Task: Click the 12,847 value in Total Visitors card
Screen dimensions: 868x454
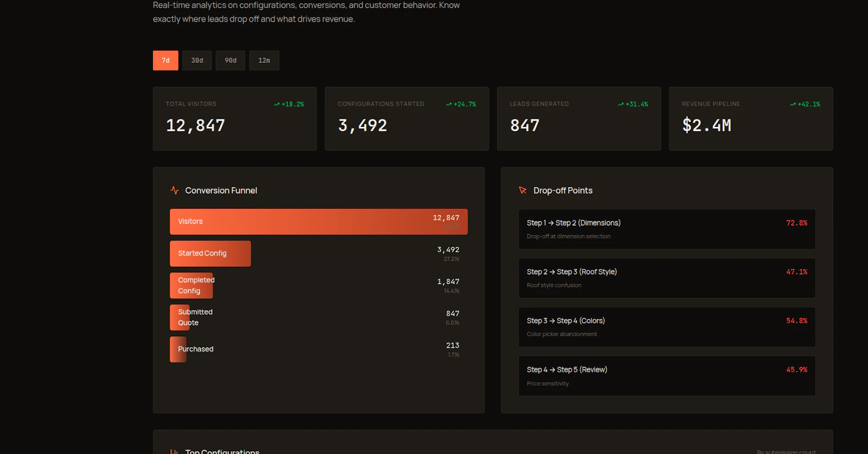Action: pyautogui.click(x=195, y=126)
